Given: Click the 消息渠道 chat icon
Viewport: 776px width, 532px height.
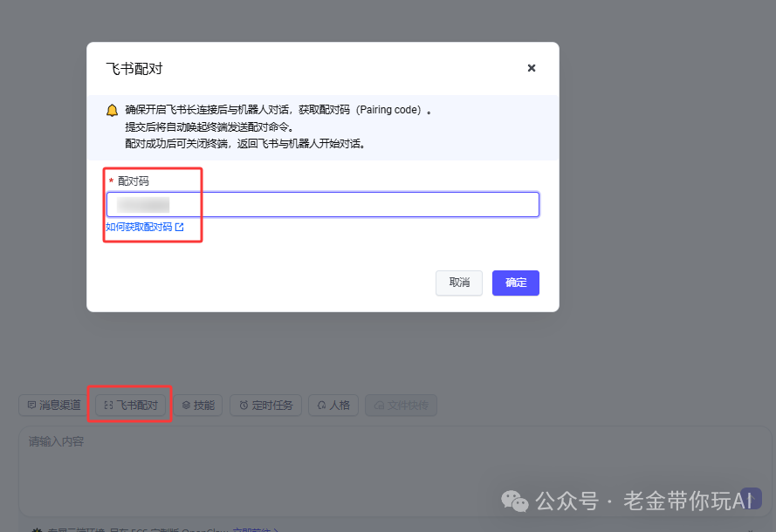Looking at the screenshot, I should coord(31,406).
